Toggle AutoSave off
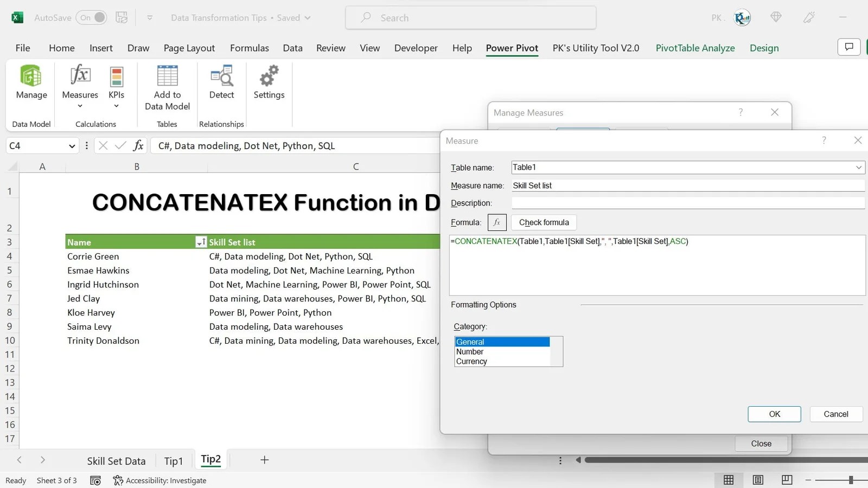This screenshot has width=868, height=488. 91,17
